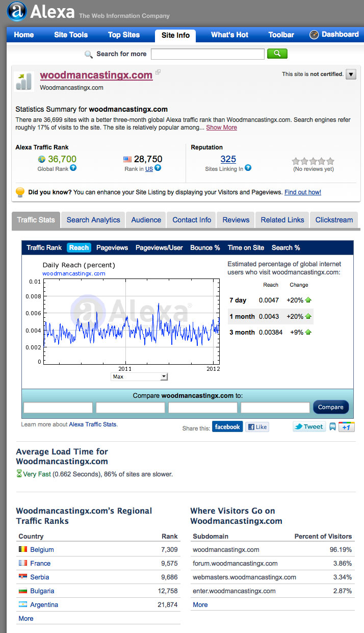
Task: Open the certification dropdown arrow
Action: coord(351,74)
